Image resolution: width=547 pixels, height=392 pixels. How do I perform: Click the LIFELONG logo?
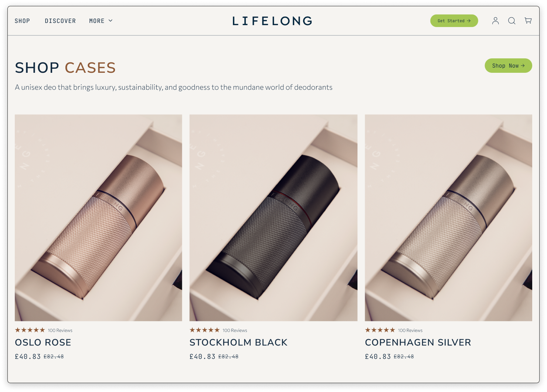coord(272,21)
